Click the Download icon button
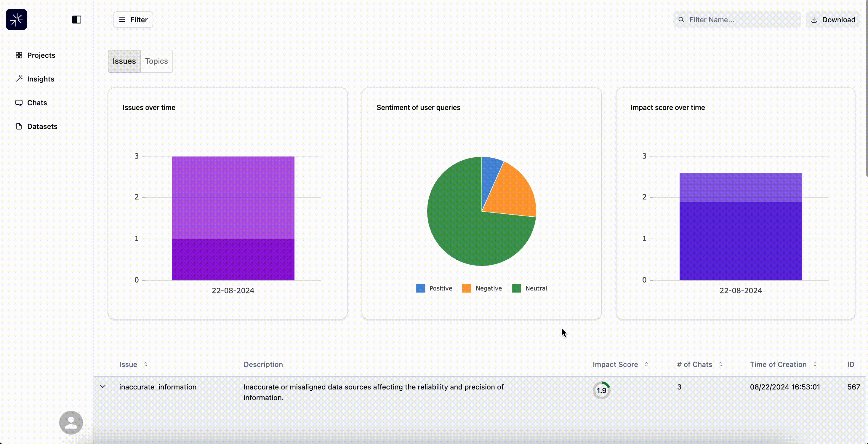 pos(813,19)
